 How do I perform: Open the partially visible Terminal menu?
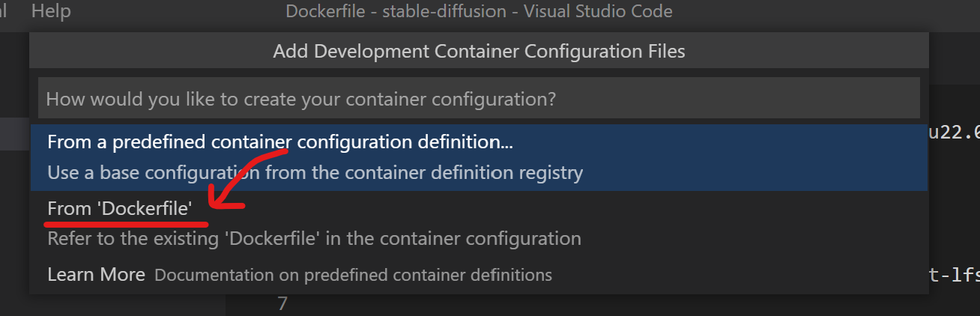point(4,11)
